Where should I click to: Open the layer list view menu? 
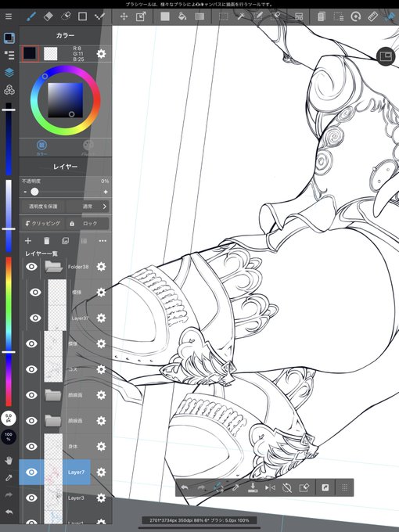click(84, 240)
